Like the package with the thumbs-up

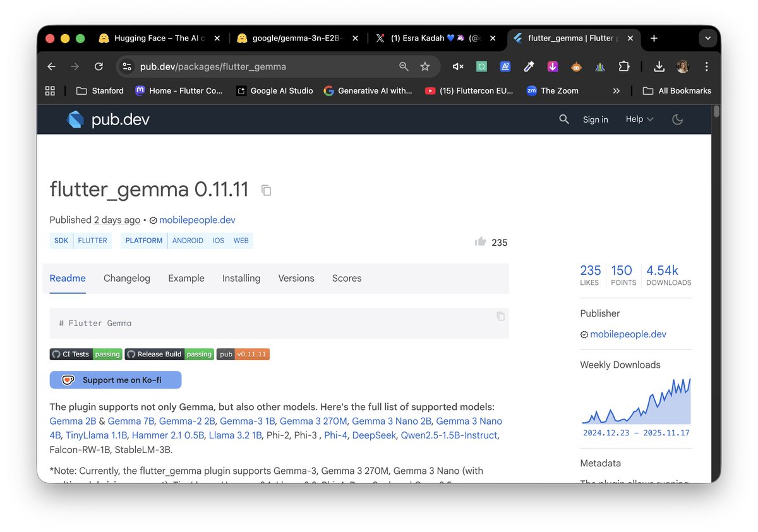coord(480,241)
